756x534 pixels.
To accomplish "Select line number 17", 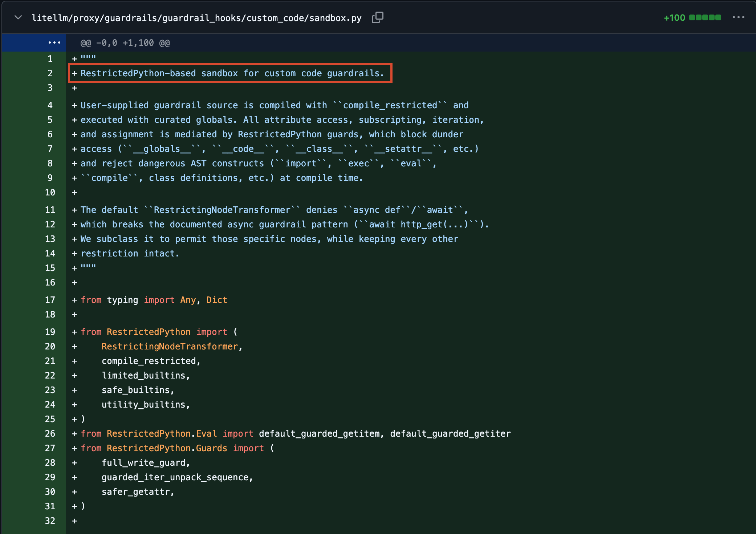I will (x=50, y=300).
